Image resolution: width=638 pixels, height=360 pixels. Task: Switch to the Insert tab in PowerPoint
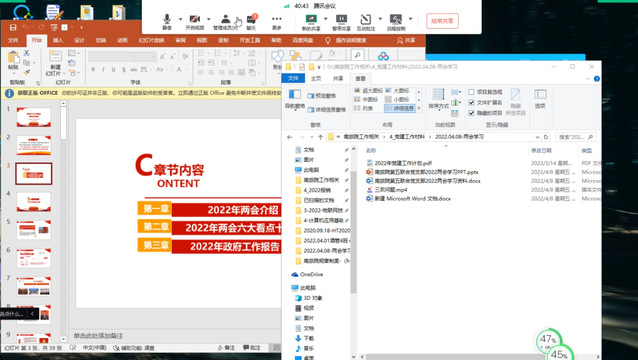(58, 40)
